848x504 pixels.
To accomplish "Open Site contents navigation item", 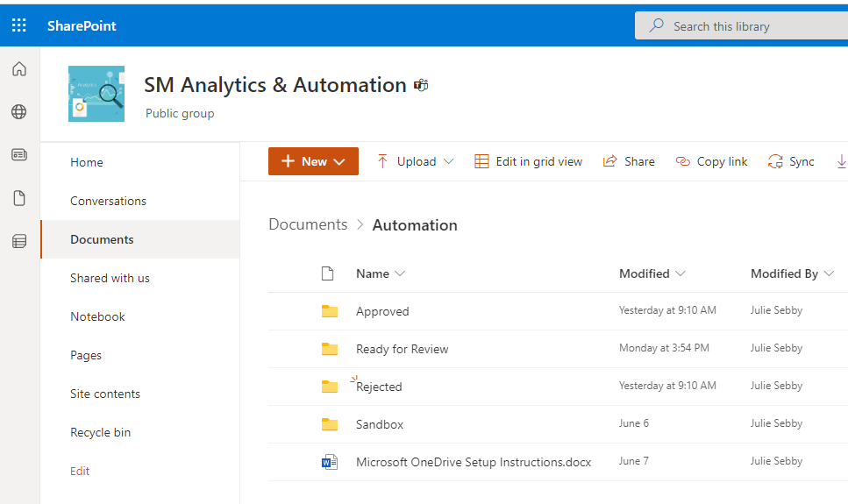I will coord(105,394).
